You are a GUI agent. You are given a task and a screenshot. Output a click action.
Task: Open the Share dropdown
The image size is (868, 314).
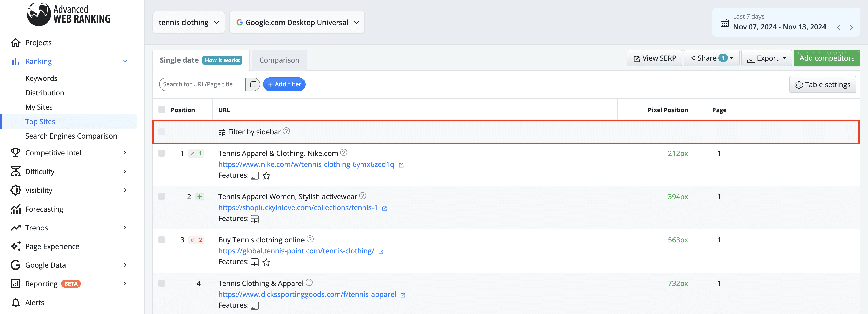tap(711, 58)
